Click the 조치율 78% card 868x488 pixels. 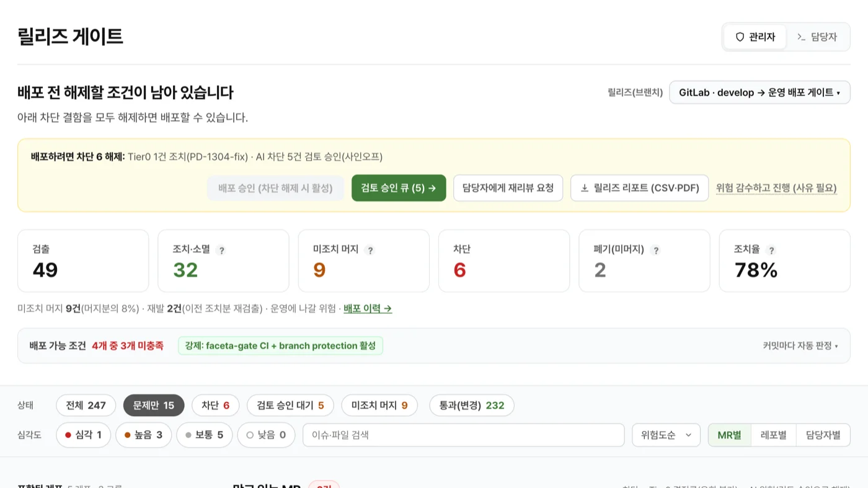coord(784,260)
